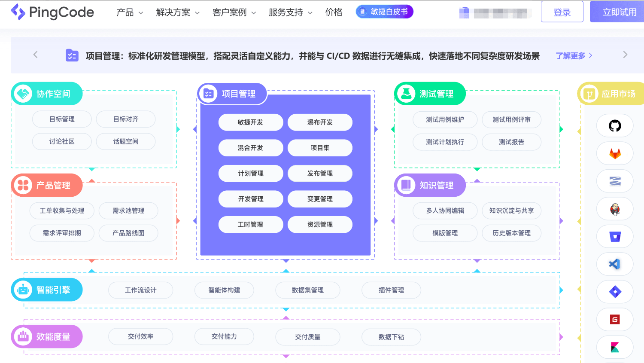Open the Jenkins integration icon

[x=615, y=209]
